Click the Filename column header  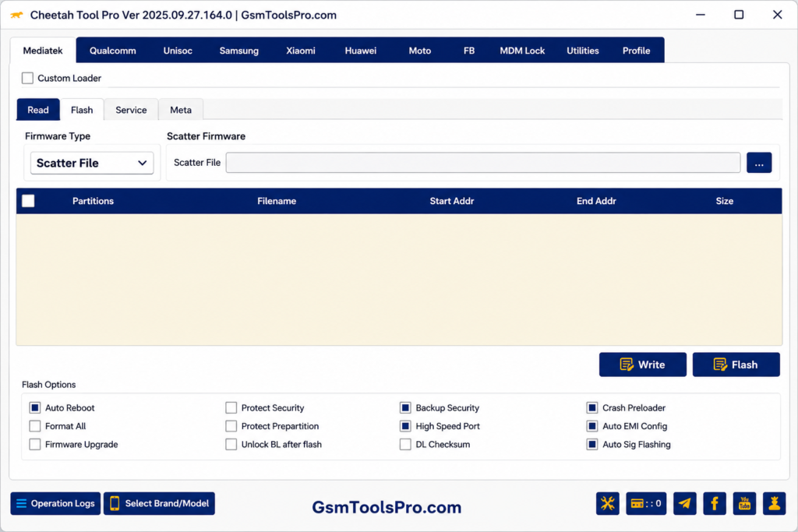click(x=277, y=201)
